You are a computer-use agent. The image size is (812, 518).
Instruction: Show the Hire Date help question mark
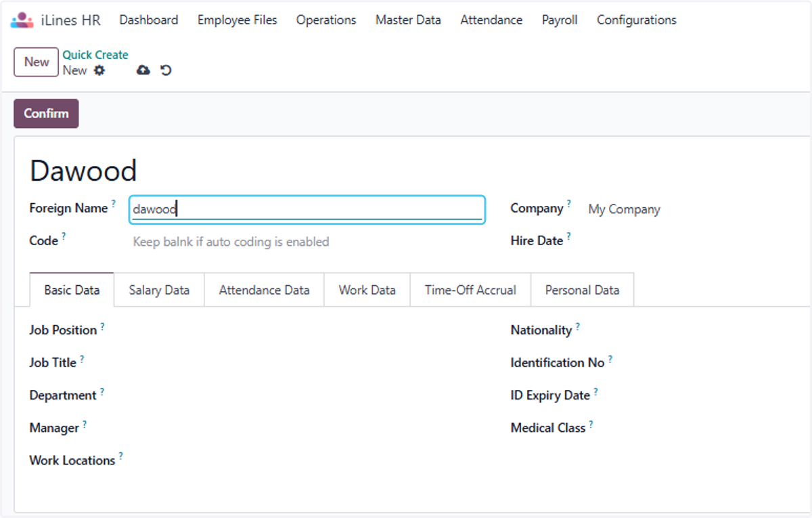coord(568,236)
